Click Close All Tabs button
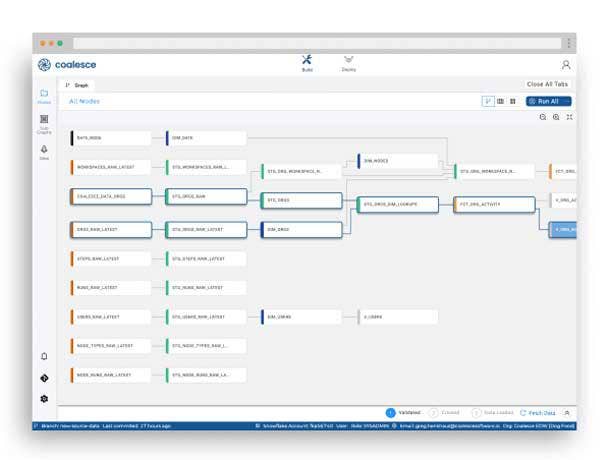Screen dimensions: 610x460 (x=548, y=85)
